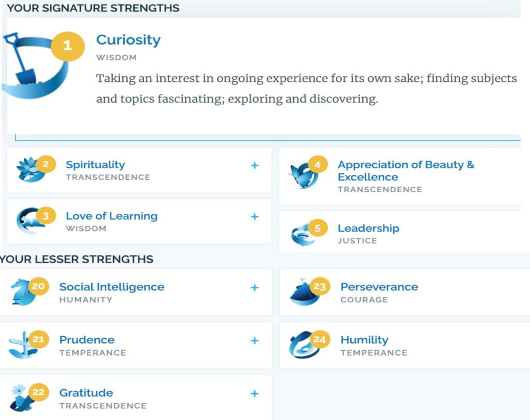Viewport: 530px width, 420px height.
Task: Click the Humility strength title
Action: [x=364, y=340]
